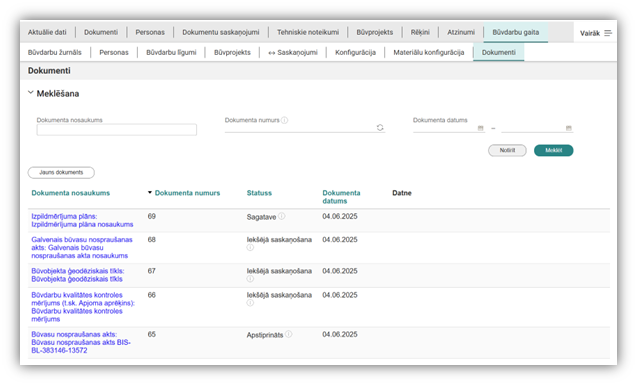This screenshot has width=637, height=385.
Task: Open the Aktuālie dati tab
Action: [47, 32]
